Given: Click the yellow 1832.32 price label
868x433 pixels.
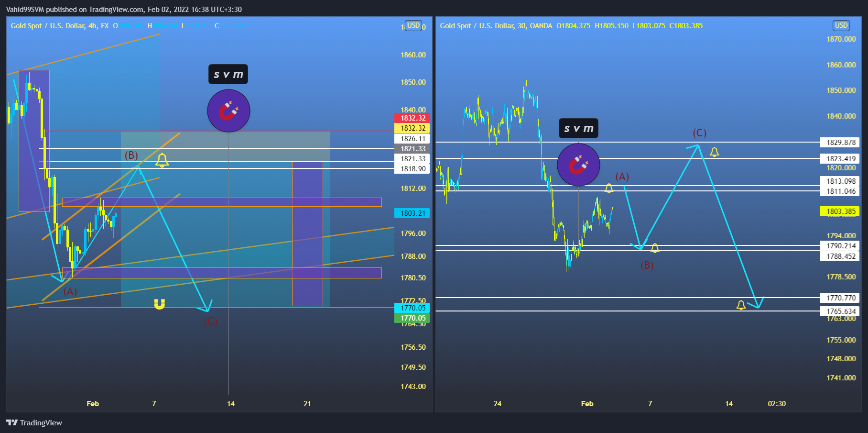Looking at the screenshot, I should tap(412, 128).
